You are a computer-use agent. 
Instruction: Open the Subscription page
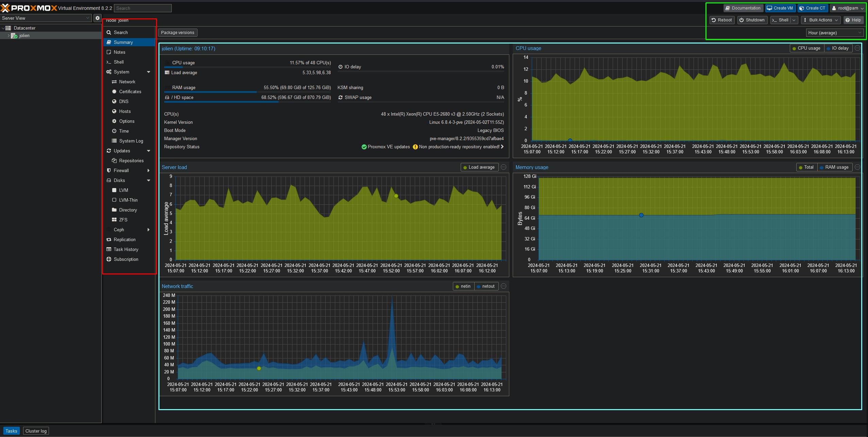(129, 259)
